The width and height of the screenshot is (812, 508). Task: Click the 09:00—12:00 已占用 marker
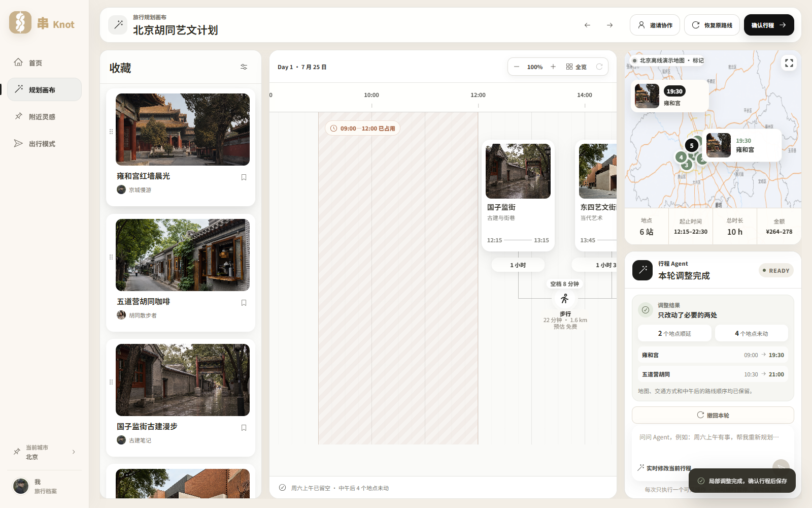click(362, 129)
